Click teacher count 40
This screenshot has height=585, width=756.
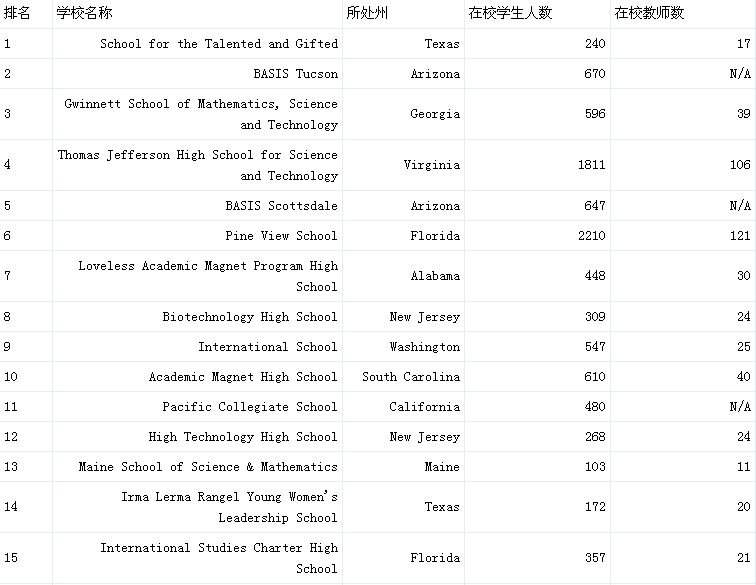744,377
